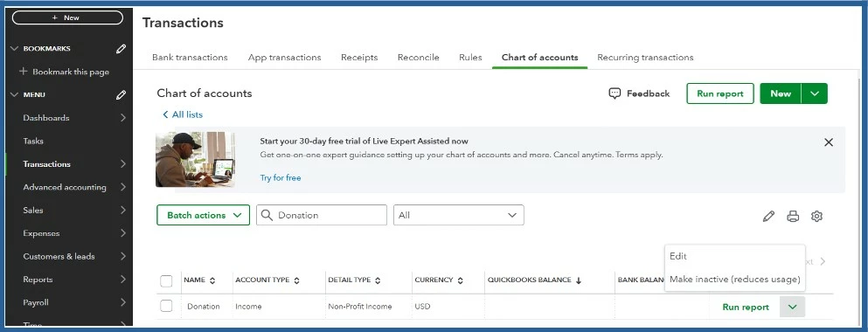Viewport: 868px width, 332px height.
Task: Choose Make inactive (reduces usage)
Action: click(x=734, y=280)
